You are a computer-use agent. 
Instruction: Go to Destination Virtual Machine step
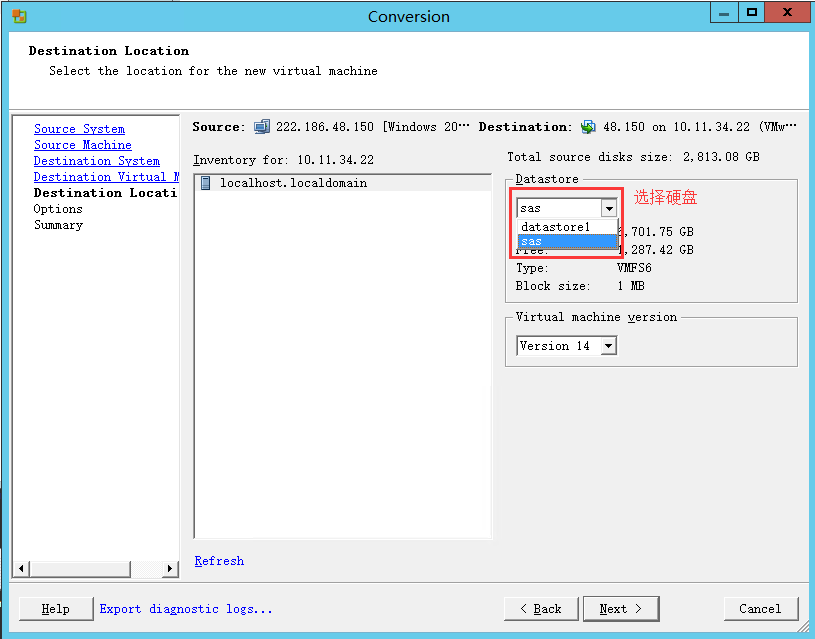click(106, 177)
